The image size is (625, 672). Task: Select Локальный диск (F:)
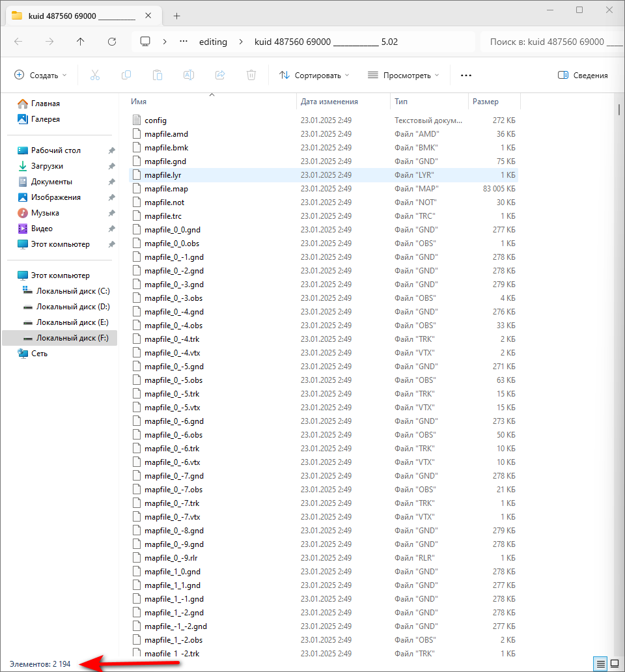[59, 338]
